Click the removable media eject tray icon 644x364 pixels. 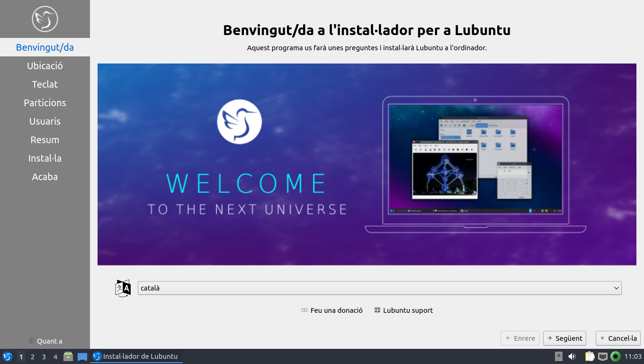tap(559, 356)
